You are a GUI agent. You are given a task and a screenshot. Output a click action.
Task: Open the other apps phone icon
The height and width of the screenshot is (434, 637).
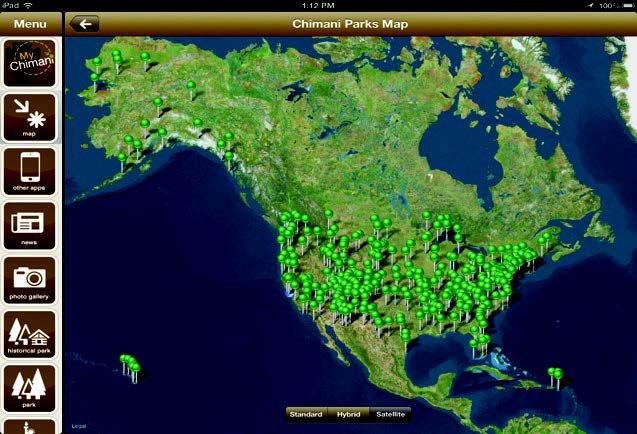30,172
